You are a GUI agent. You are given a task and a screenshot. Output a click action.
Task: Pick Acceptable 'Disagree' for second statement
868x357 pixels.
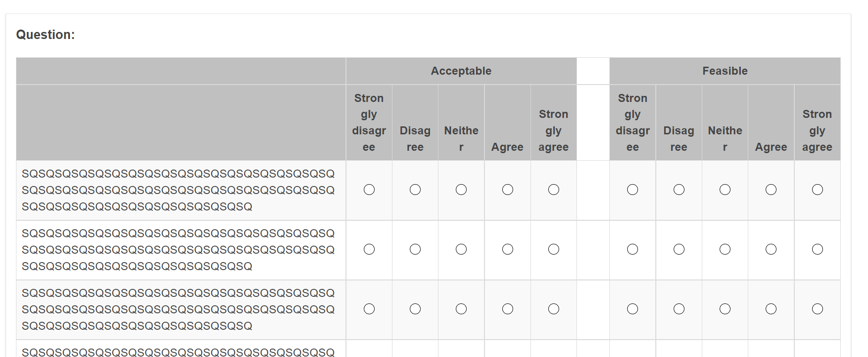click(415, 249)
